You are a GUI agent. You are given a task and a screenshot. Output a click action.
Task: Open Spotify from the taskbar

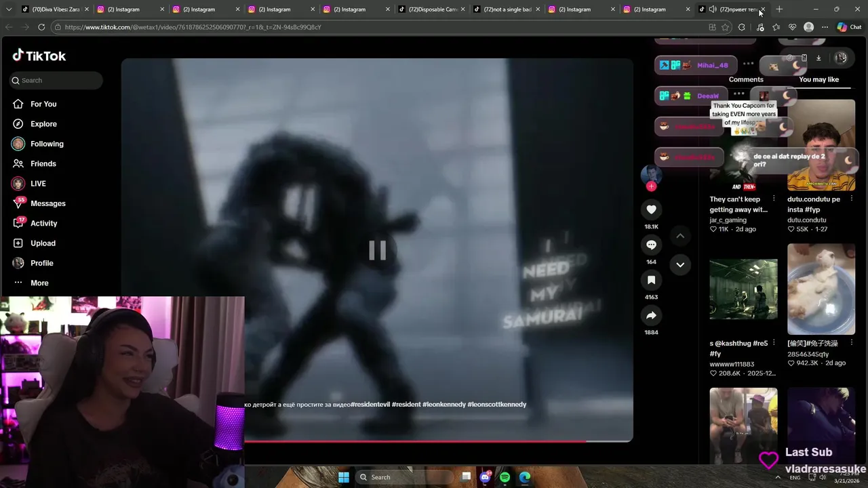click(x=505, y=477)
